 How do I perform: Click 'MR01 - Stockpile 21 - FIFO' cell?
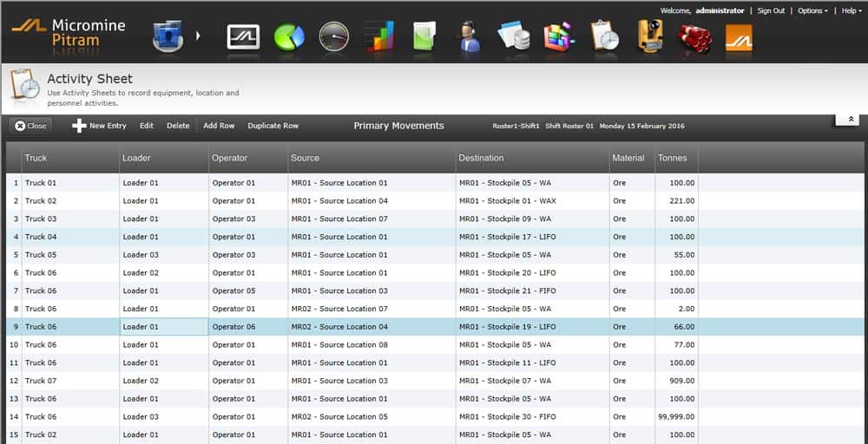tap(532, 291)
